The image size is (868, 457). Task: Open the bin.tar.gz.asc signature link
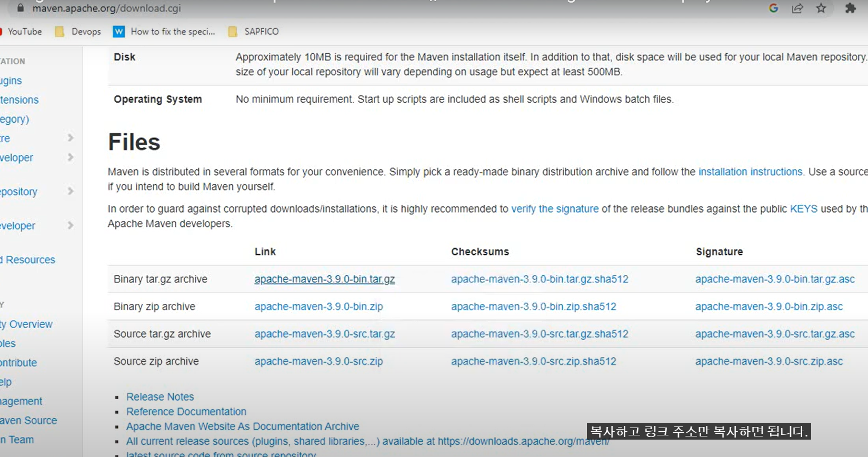[x=775, y=279]
